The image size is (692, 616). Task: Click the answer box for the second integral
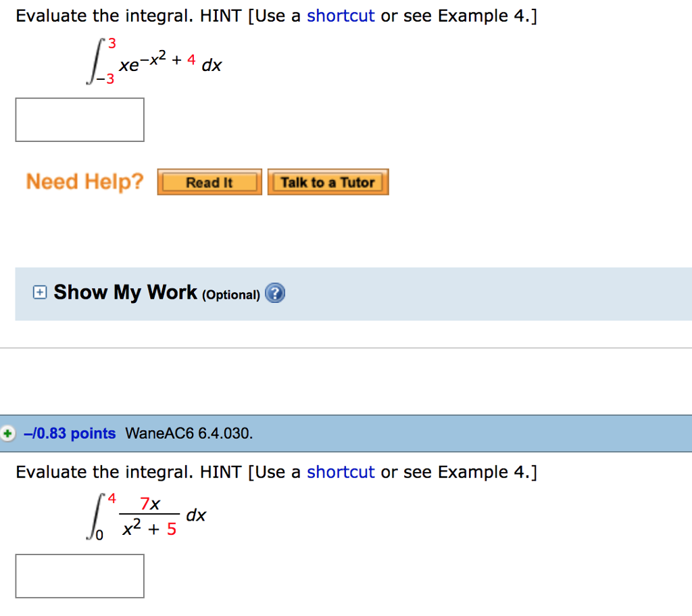click(79, 575)
